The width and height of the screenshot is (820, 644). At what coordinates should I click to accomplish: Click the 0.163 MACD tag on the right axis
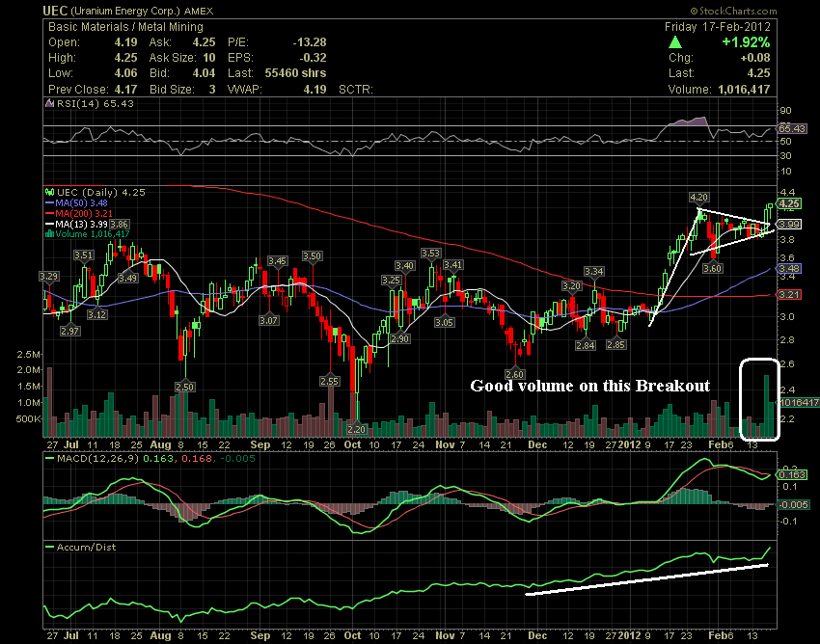[x=792, y=474]
